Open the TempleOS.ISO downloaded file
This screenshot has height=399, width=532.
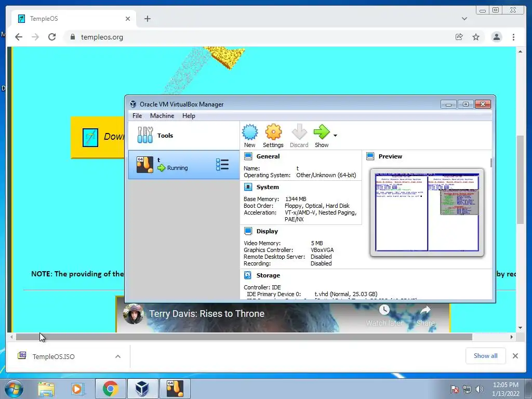[x=54, y=356]
